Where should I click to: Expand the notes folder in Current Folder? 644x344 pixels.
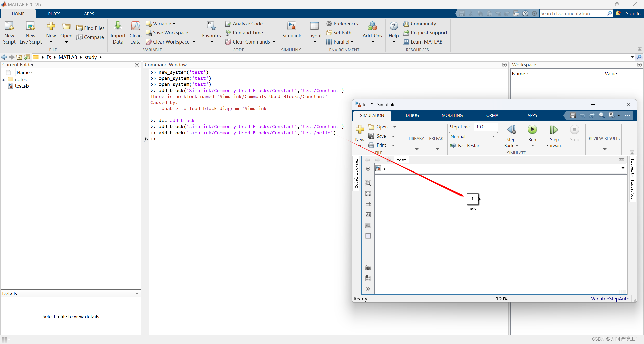pos(4,80)
